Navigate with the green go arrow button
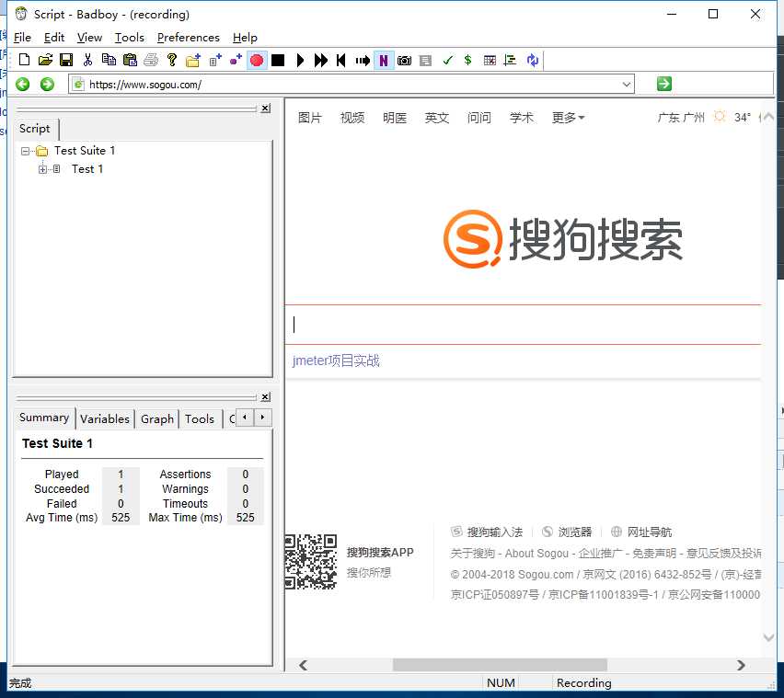The image size is (784, 698). point(664,84)
